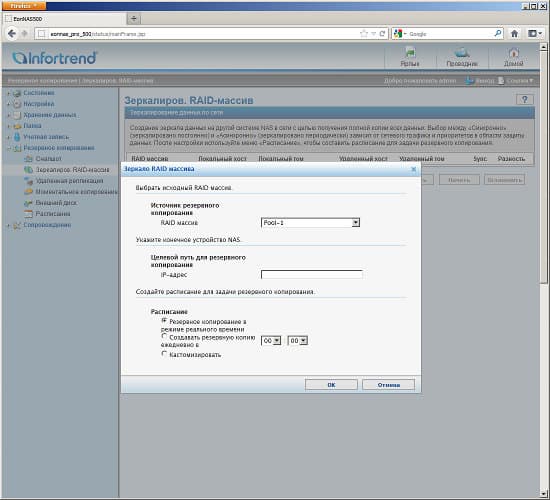Screen dimensions: 550x500
Task: Open the bookmarks menu toolbar icon
Action: click(x=535, y=34)
